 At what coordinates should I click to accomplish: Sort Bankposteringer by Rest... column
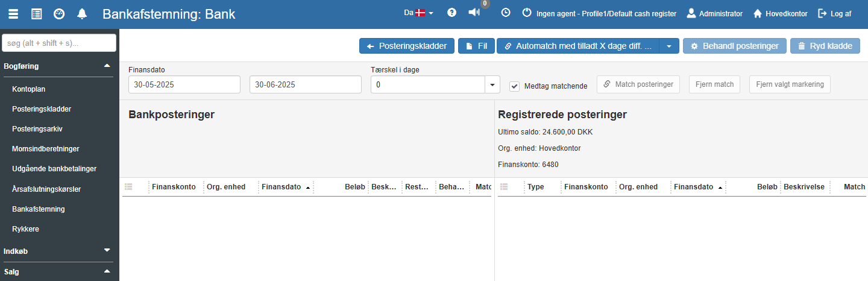(x=417, y=187)
